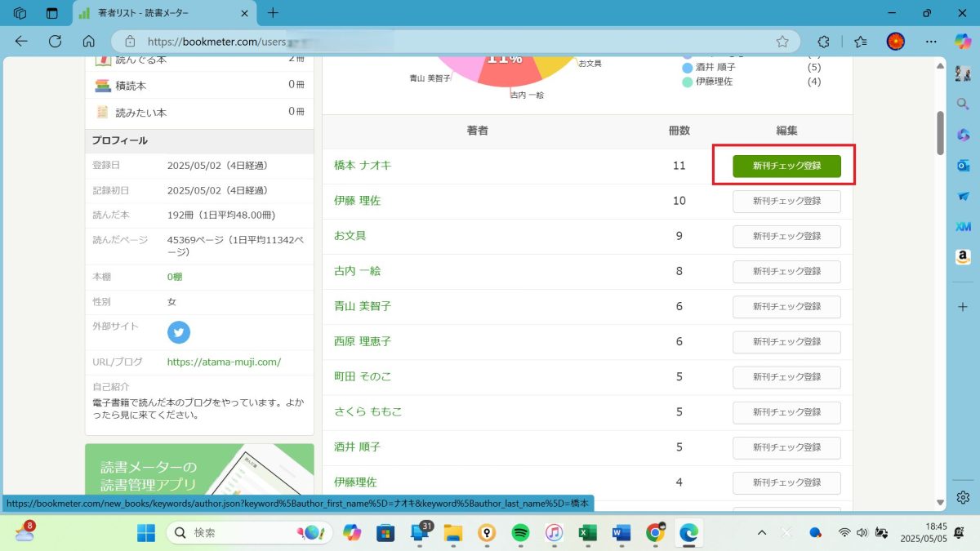Open Amazon icon in Edge sidebar

pyautogui.click(x=963, y=257)
